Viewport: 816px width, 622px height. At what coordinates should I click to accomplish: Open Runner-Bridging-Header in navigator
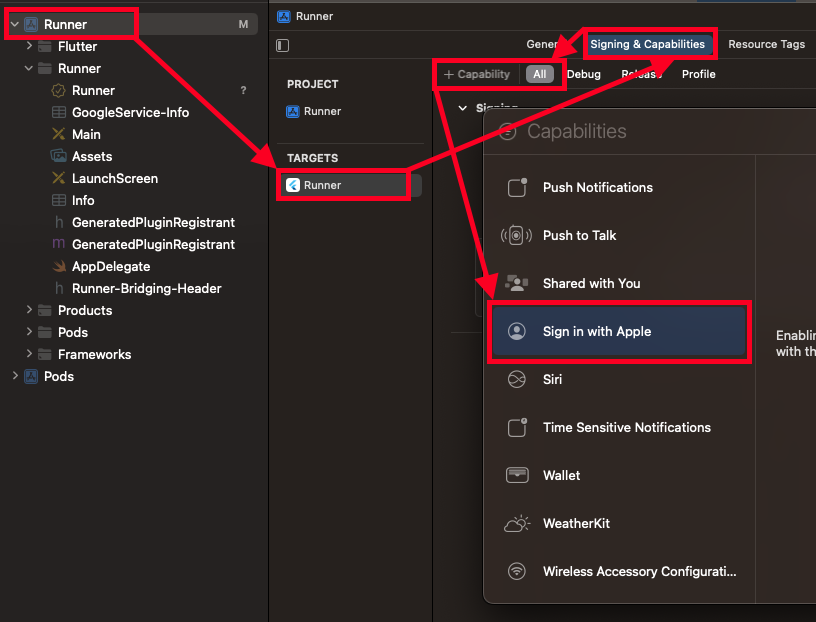click(146, 288)
